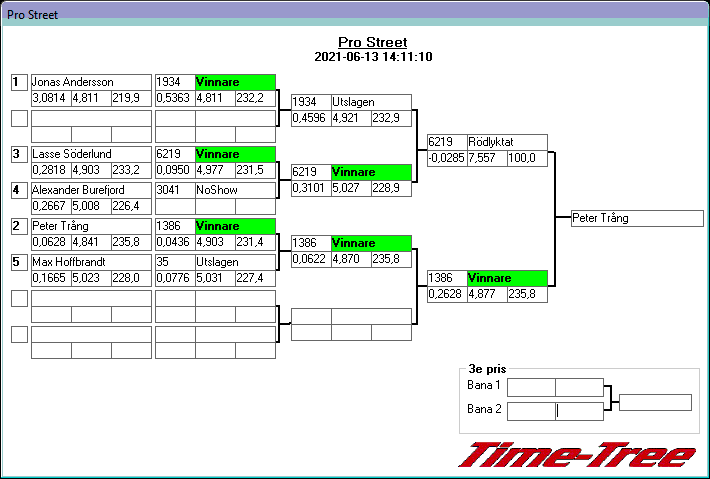
Task: Click the Jonas Andersson name field
Action: (91, 82)
